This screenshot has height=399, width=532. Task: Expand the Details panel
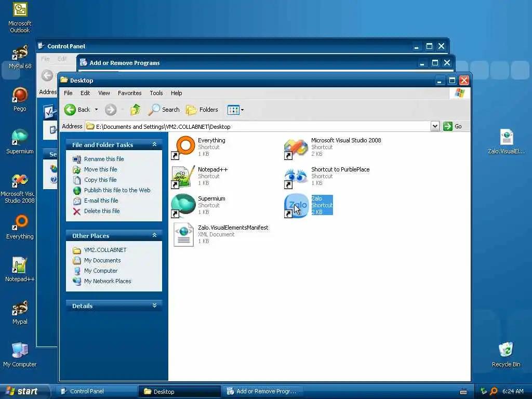coord(154,305)
